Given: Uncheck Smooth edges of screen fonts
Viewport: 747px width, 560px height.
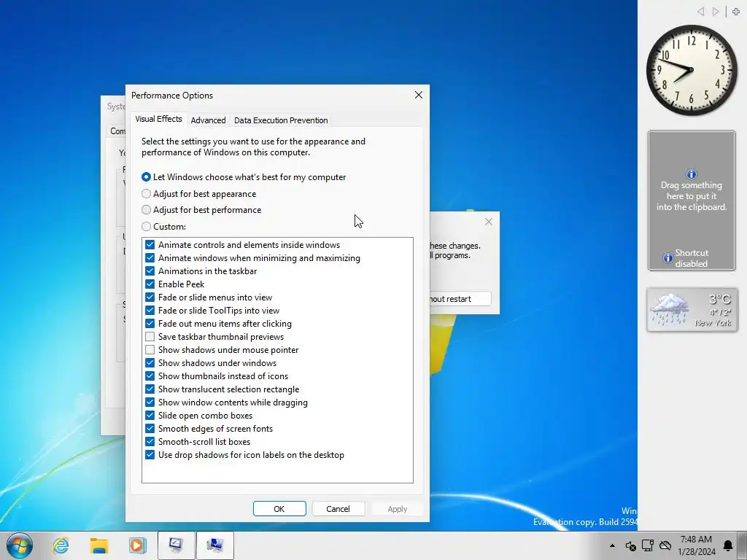Looking at the screenshot, I should [150, 429].
